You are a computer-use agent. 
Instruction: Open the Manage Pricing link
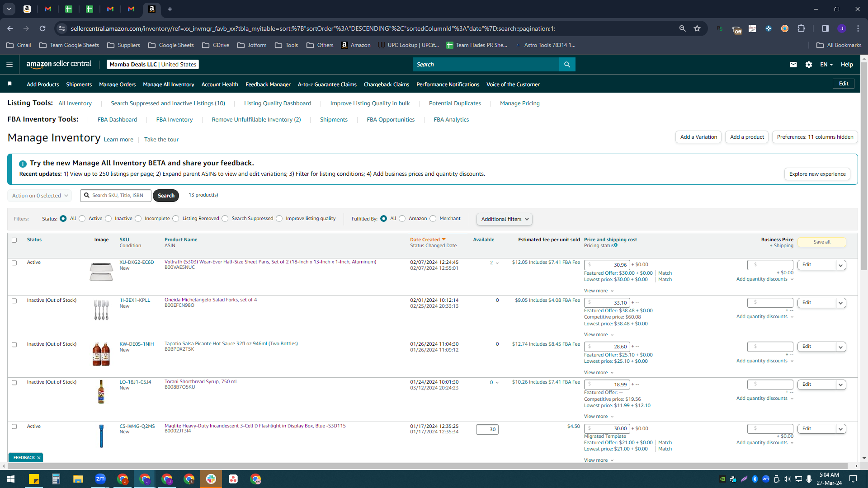[520, 103]
